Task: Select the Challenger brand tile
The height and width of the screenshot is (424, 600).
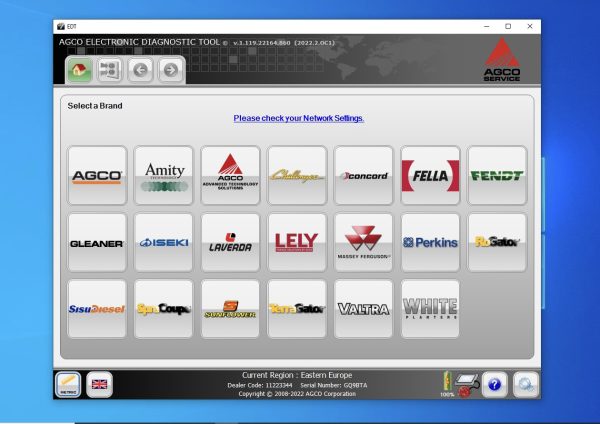Action: coord(297,175)
